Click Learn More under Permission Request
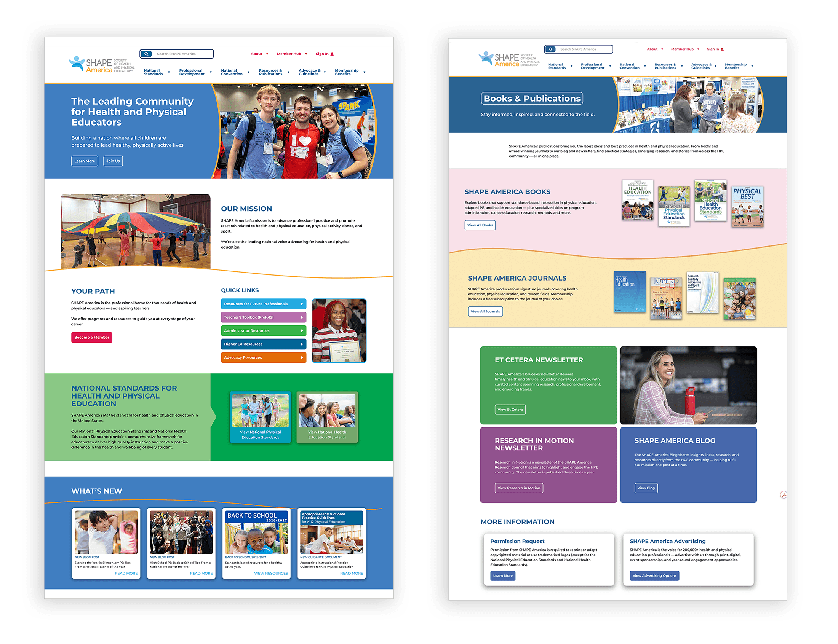 (502, 576)
